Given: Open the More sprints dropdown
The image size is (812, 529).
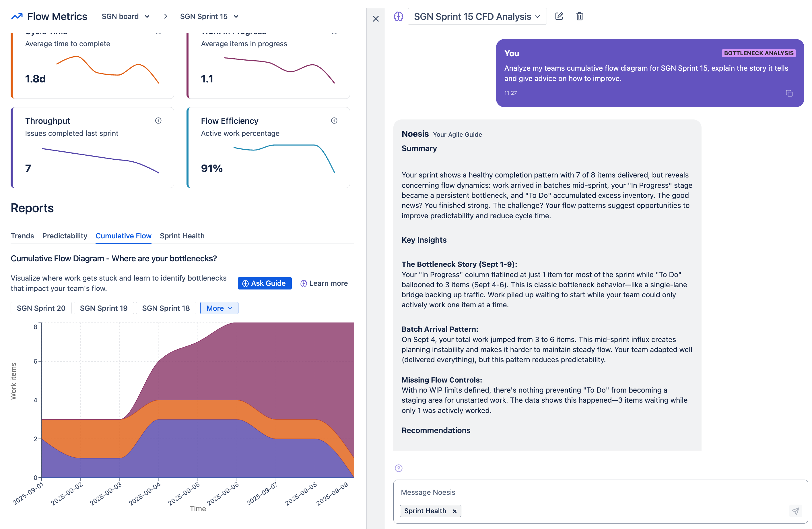Looking at the screenshot, I should tap(219, 308).
